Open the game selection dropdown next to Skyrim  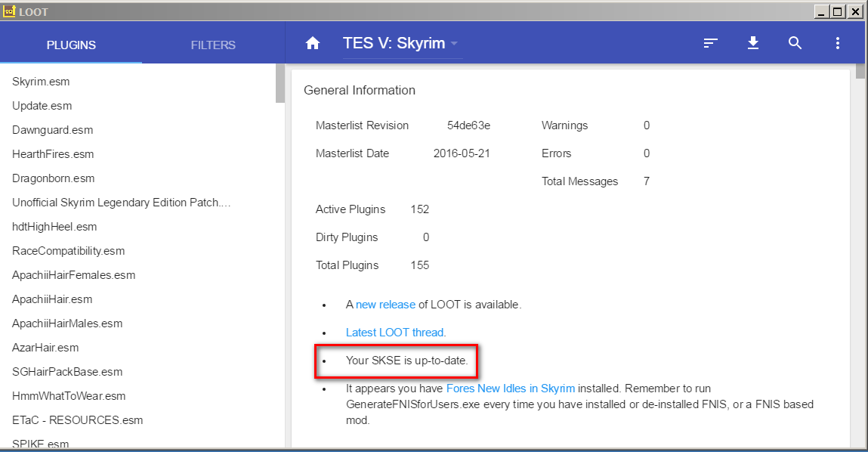coord(453,43)
